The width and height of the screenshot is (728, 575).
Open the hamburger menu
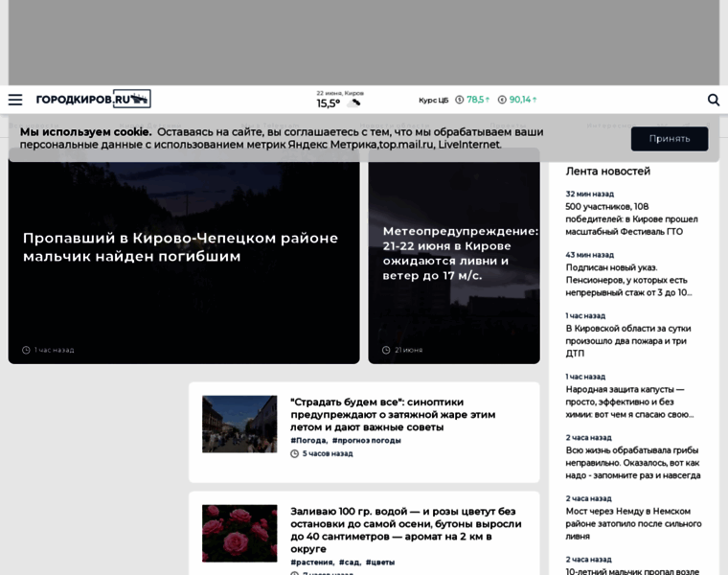point(15,100)
